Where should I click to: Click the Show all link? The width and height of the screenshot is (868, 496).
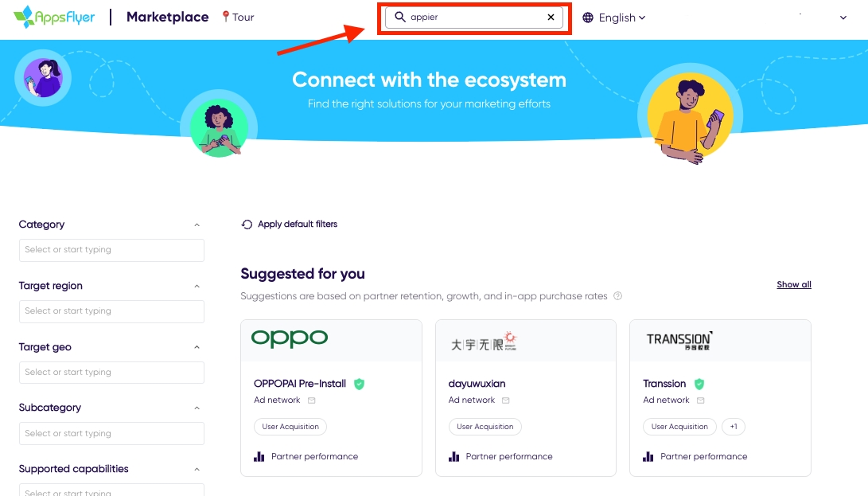[794, 284]
